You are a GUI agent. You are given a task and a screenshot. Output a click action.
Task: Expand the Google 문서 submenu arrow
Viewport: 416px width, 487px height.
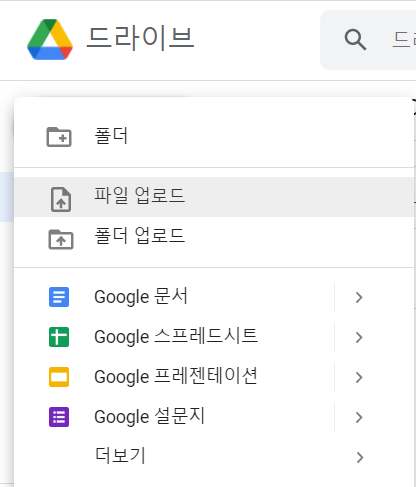359,297
